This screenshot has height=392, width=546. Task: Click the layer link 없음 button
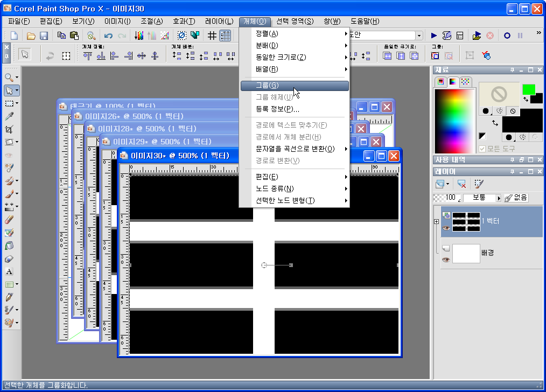pos(516,198)
